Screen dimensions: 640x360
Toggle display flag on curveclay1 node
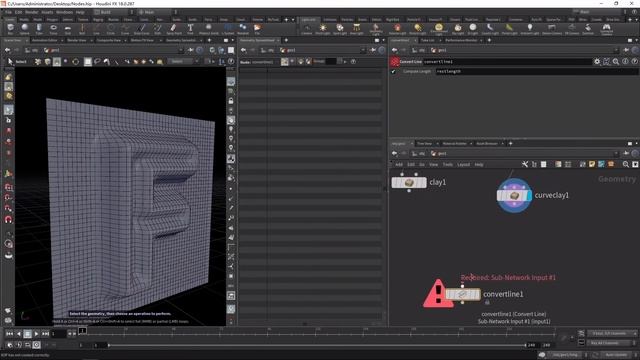point(529,196)
